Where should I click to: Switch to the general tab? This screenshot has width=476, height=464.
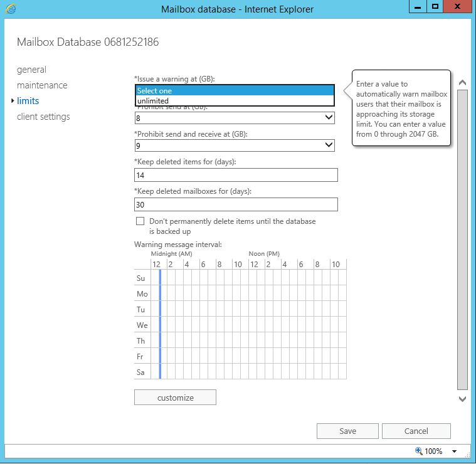point(31,70)
